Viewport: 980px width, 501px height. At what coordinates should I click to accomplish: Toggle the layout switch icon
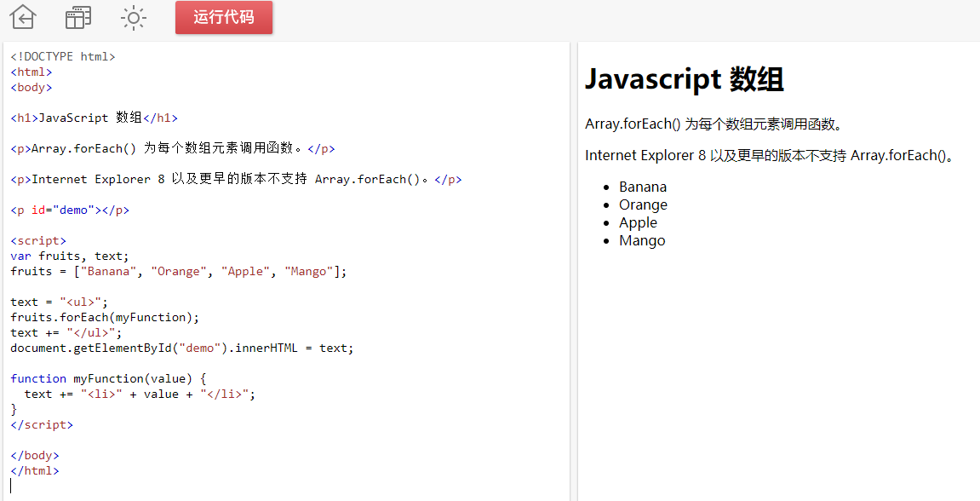coord(78,18)
